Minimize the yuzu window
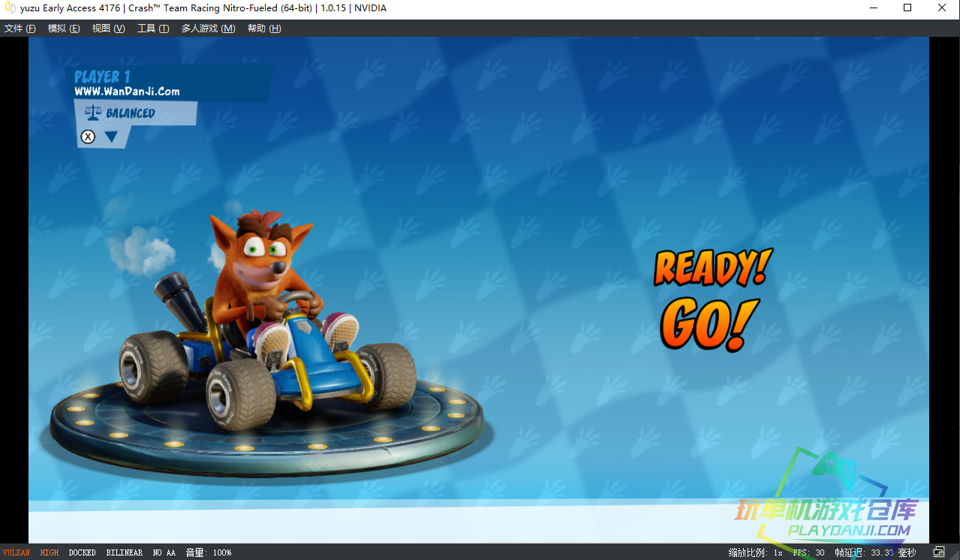The image size is (960, 560). 874,8
